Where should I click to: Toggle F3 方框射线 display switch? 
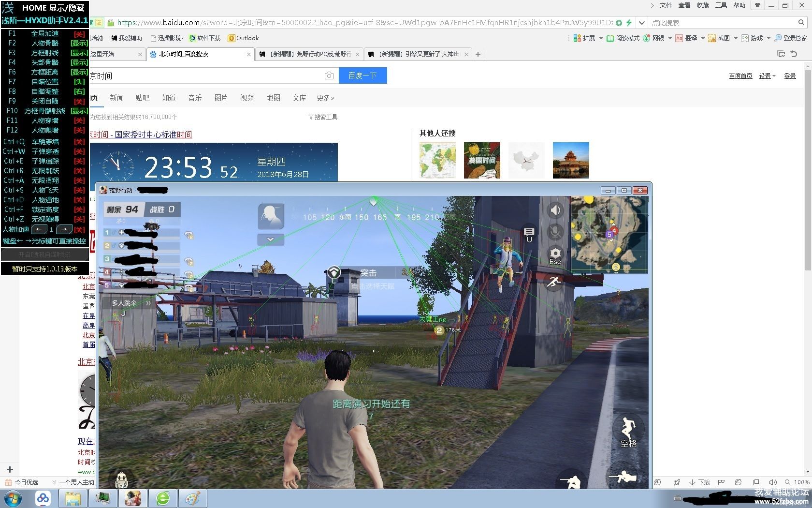pos(79,53)
